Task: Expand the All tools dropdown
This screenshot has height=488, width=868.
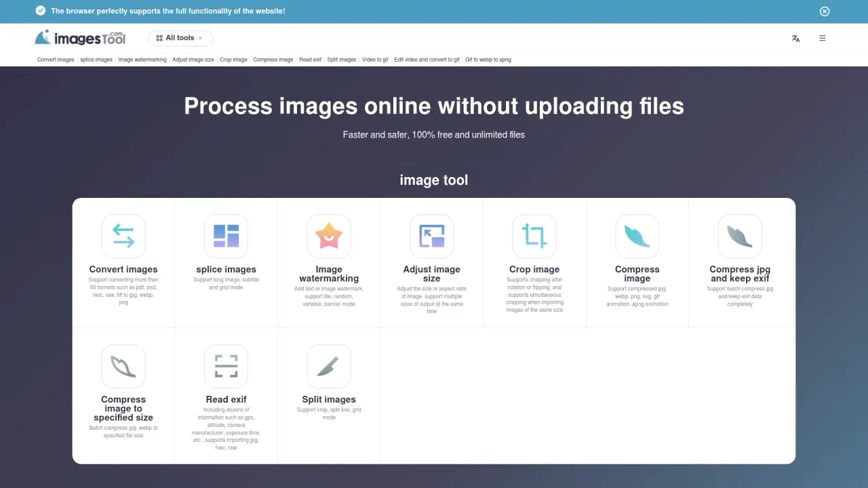Action: click(x=180, y=38)
